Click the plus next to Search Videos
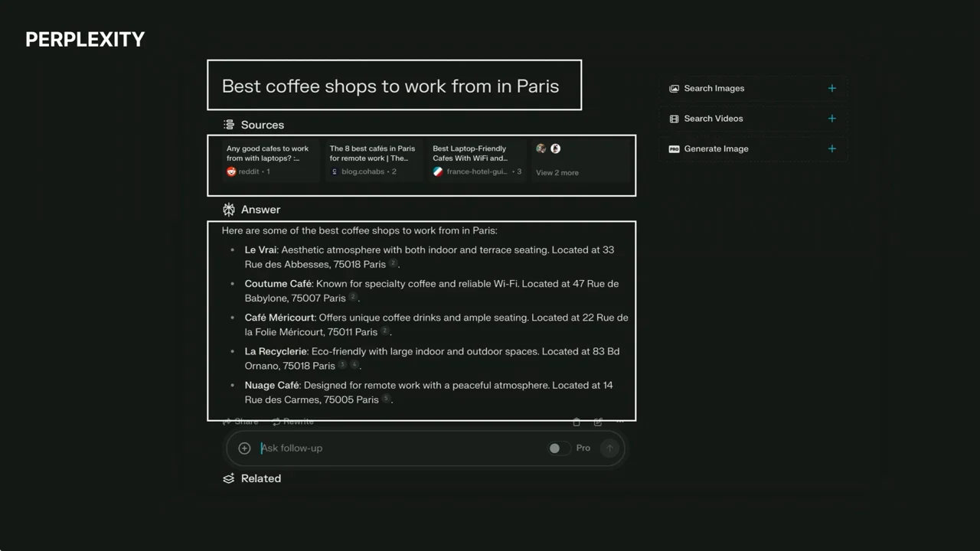This screenshot has height=551, width=980. coord(832,119)
